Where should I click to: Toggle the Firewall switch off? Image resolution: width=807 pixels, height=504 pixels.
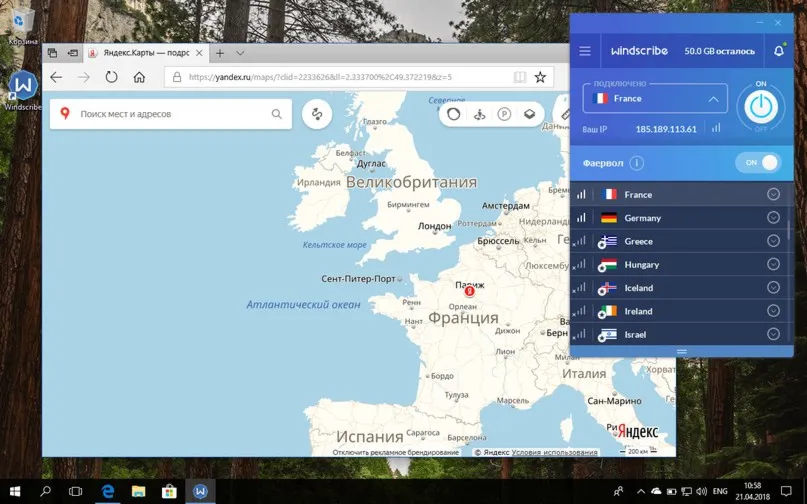(x=759, y=163)
